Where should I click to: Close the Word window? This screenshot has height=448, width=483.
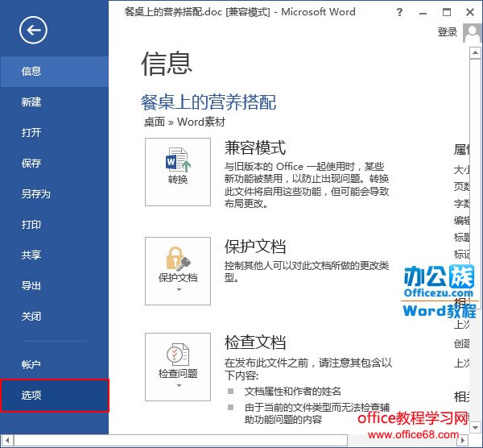tap(470, 12)
